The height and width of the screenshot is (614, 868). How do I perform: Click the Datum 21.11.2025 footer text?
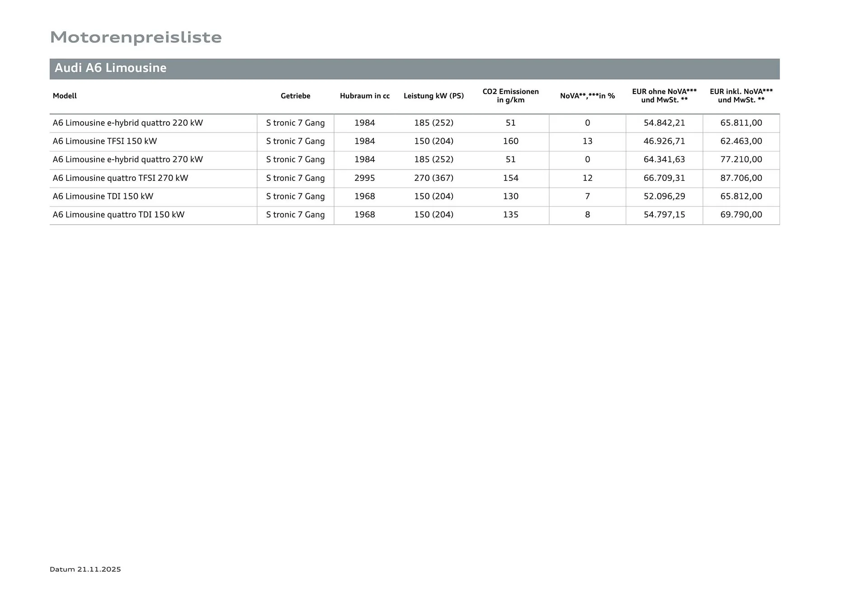pyautogui.click(x=85, y=569)
